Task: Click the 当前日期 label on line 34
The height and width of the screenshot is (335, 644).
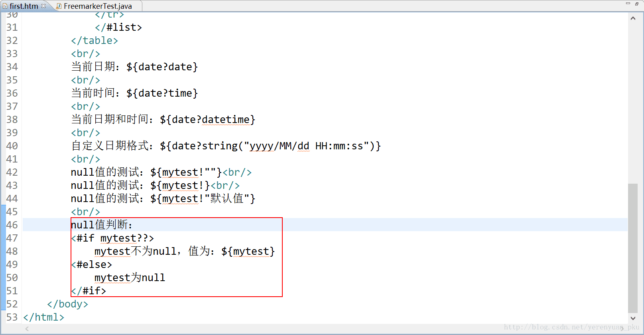Action: [95, 67]
